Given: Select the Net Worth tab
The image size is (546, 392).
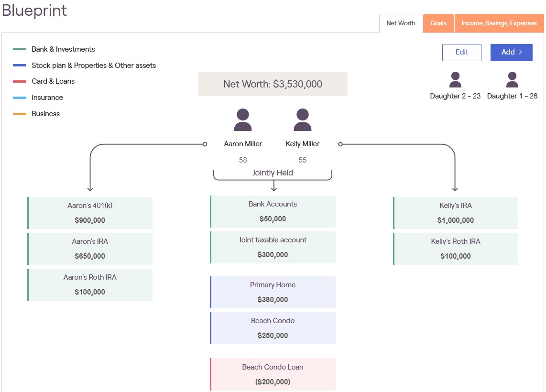Looking at the screenshot, I should coord(401,23).
